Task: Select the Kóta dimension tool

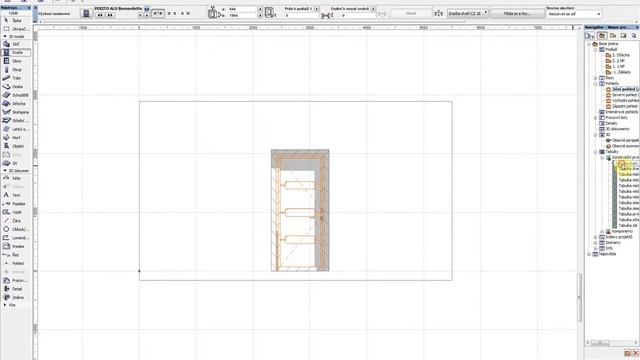Action: [16, 178]
